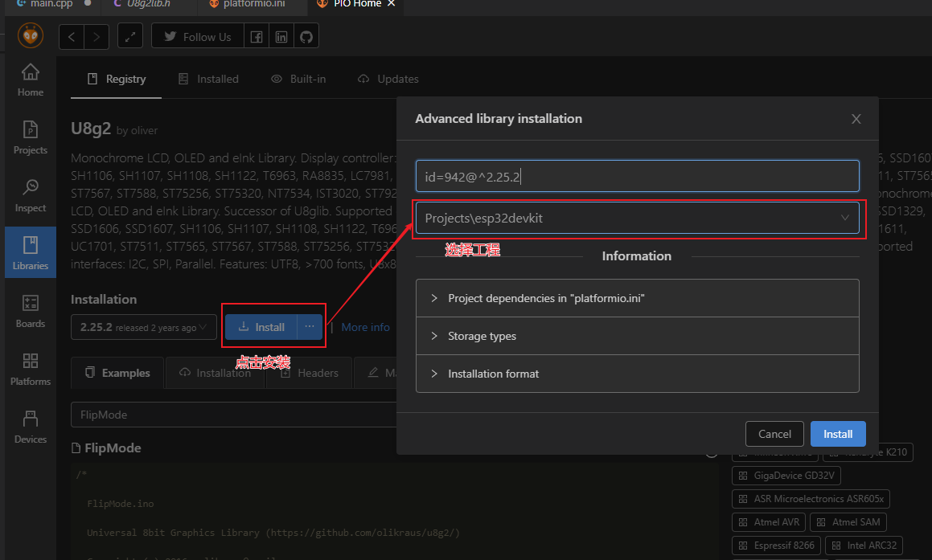Image resolution: width=932 pixels, height=560 pixels.
Task: Cancel the Advanced library installation dialog
Action: (x=774, y=434)
